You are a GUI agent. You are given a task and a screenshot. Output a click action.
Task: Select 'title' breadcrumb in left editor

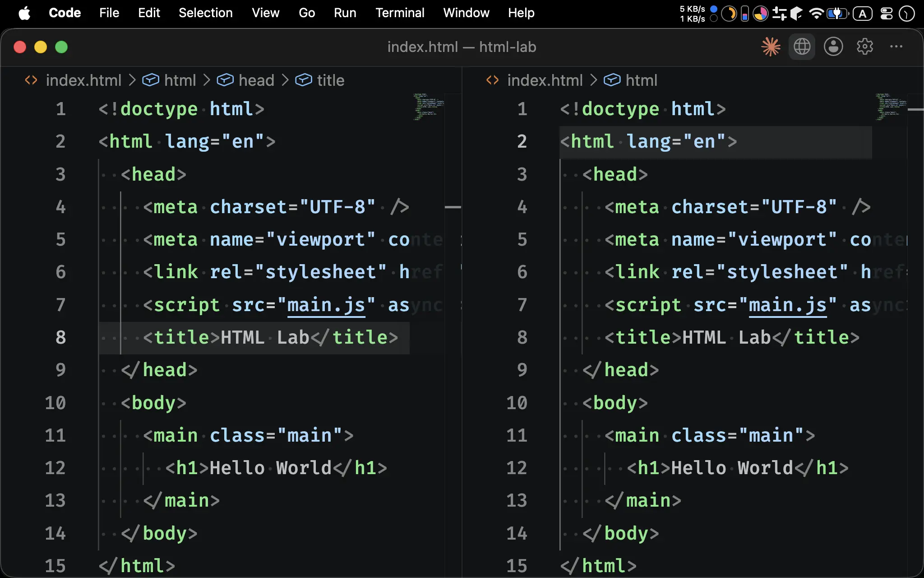click(330, 80)
